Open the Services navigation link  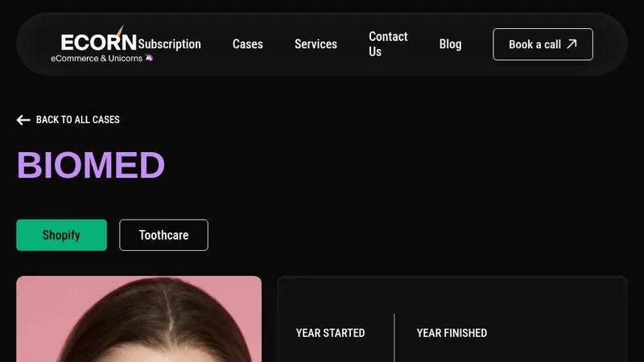(316, 44)
